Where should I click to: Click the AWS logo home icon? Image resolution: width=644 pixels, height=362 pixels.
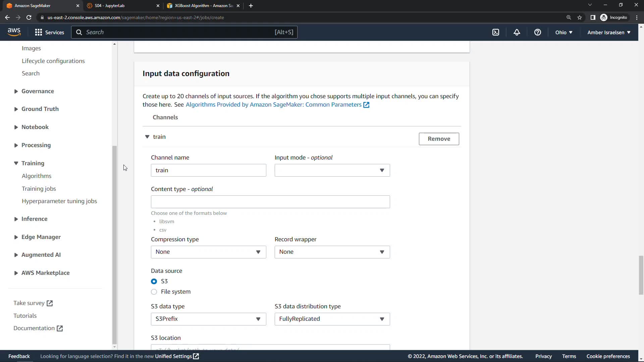click(14, 32)
